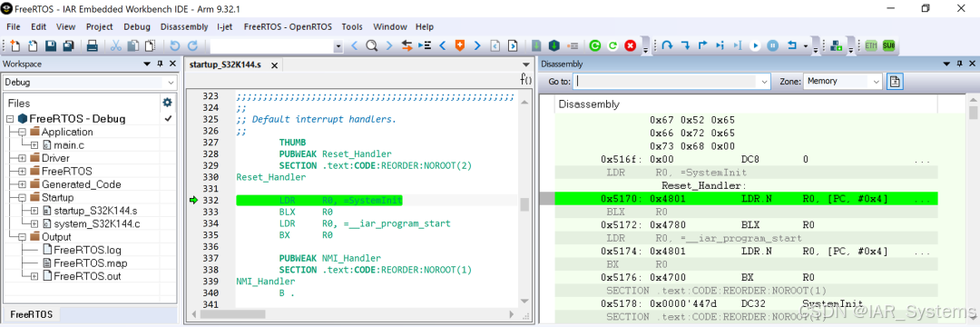Select the startup_S32K144.s editor tab
This screenshot has width=980, height=327.
coord(225,64)
